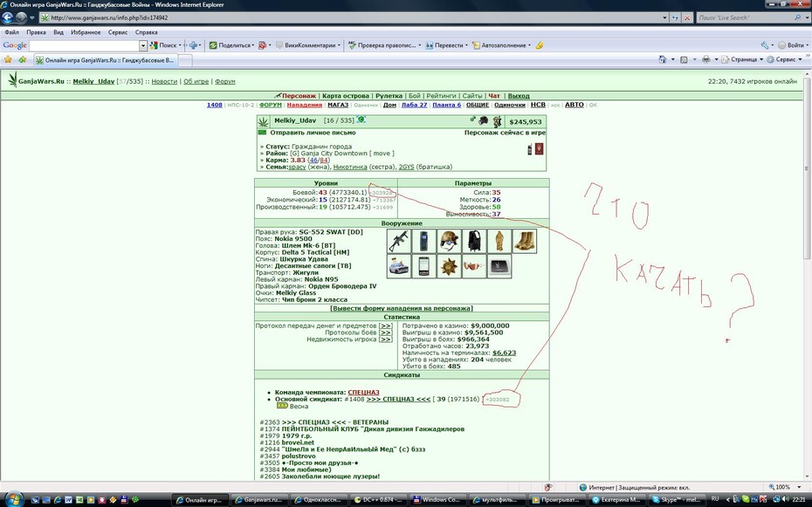Open the Нападения link

point(305,105)
